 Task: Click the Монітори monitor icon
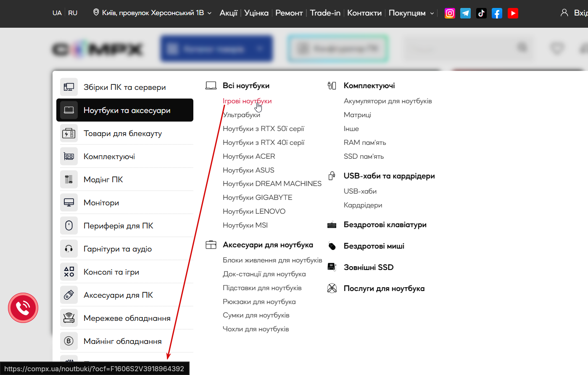[69, 203]
